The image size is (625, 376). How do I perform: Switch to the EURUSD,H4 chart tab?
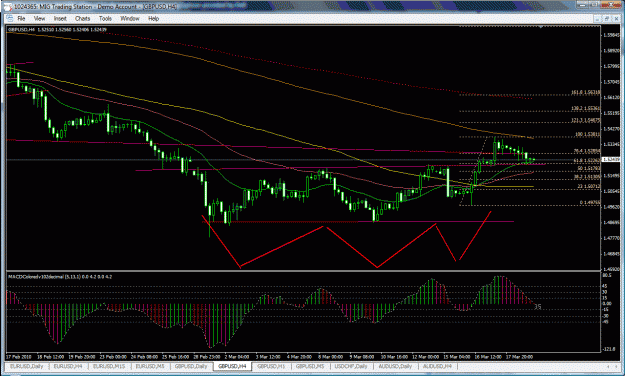pos(68,366)
